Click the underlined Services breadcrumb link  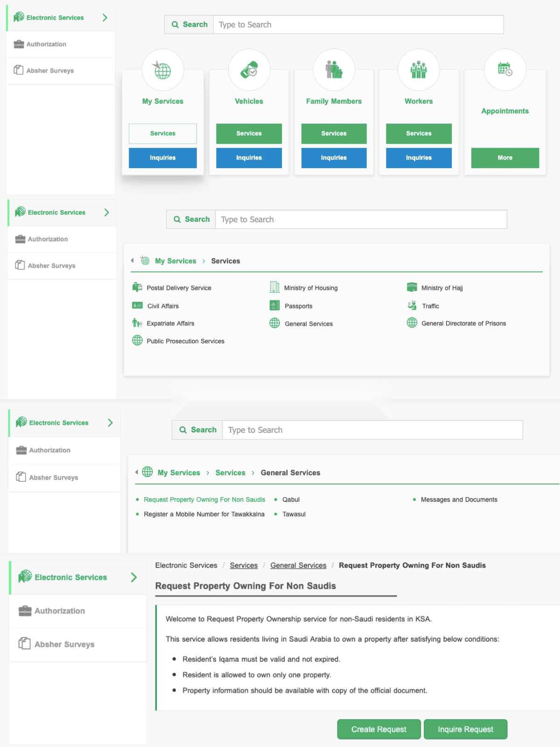(244, 565)
